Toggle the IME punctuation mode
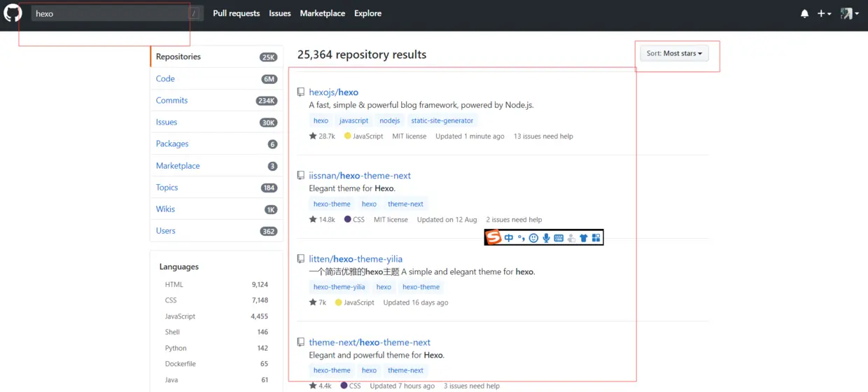868x392 pixels. tap(521, 238)
